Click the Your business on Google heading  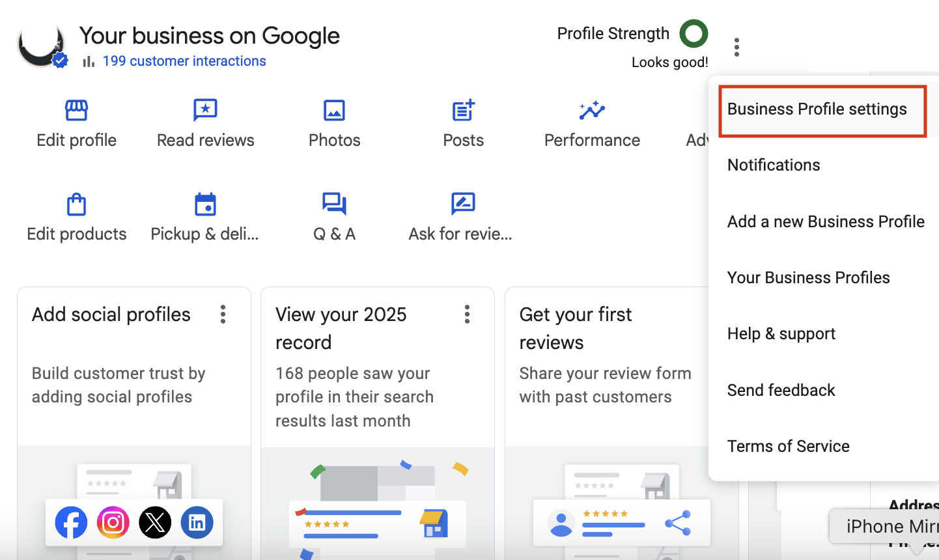point(209,36)
